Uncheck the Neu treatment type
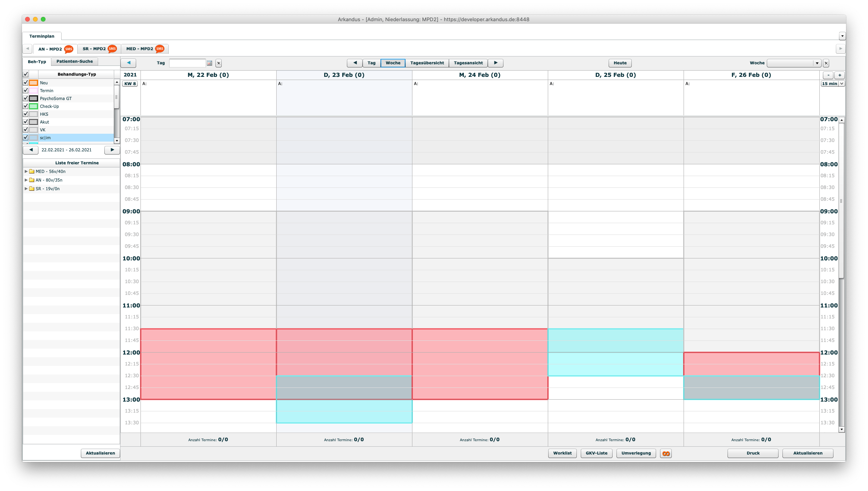 tap(26, 83)
